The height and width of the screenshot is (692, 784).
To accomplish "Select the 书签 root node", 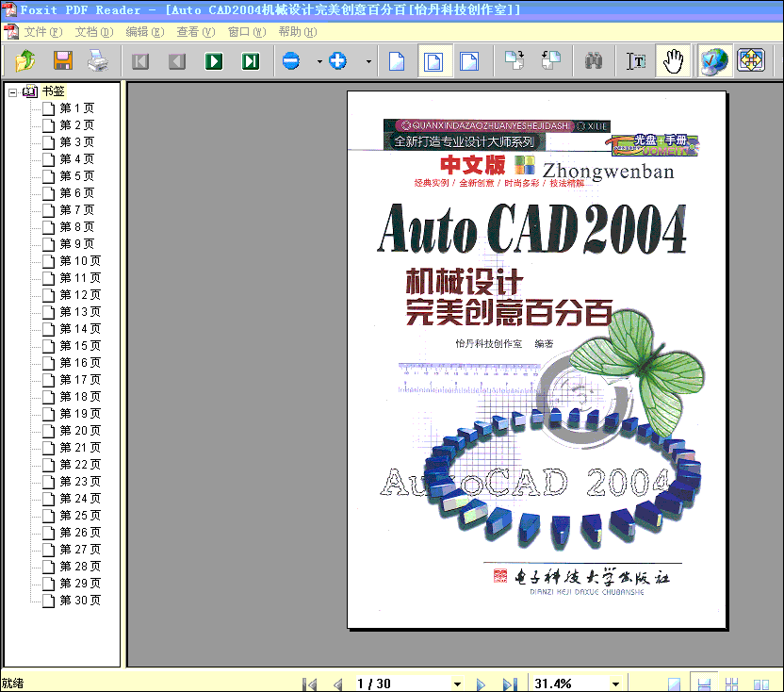I will tap(53, 91).
